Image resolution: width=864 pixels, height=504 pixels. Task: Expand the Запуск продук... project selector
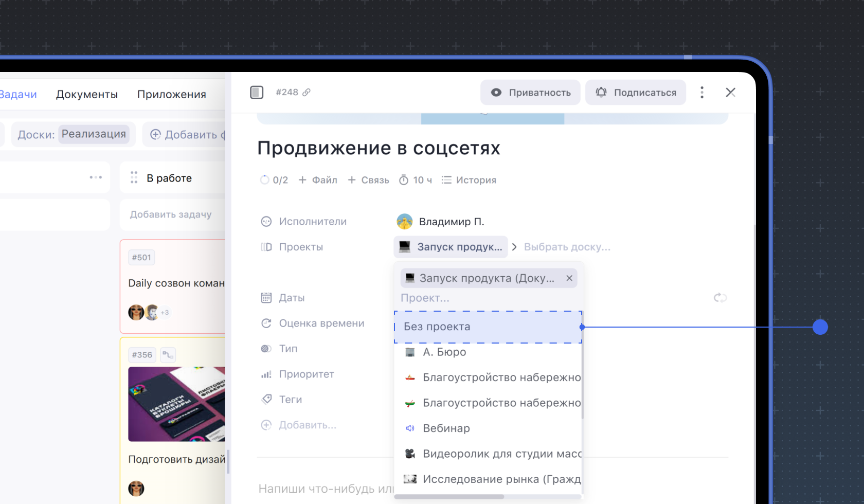451,247
